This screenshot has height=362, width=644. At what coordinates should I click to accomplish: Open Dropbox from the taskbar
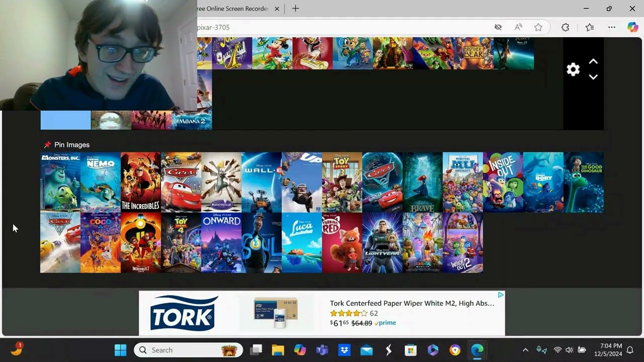pos(344,350)
